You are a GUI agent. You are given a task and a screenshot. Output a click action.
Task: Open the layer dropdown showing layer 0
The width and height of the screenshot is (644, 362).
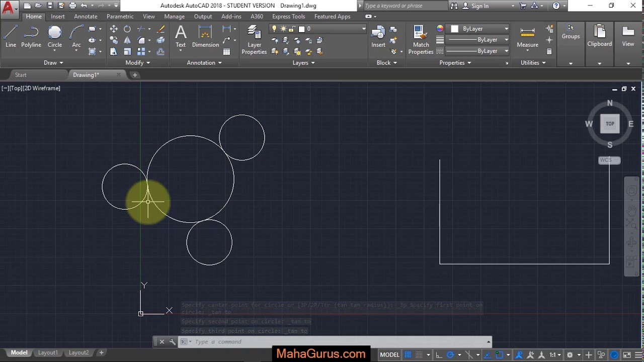[318, 29]
